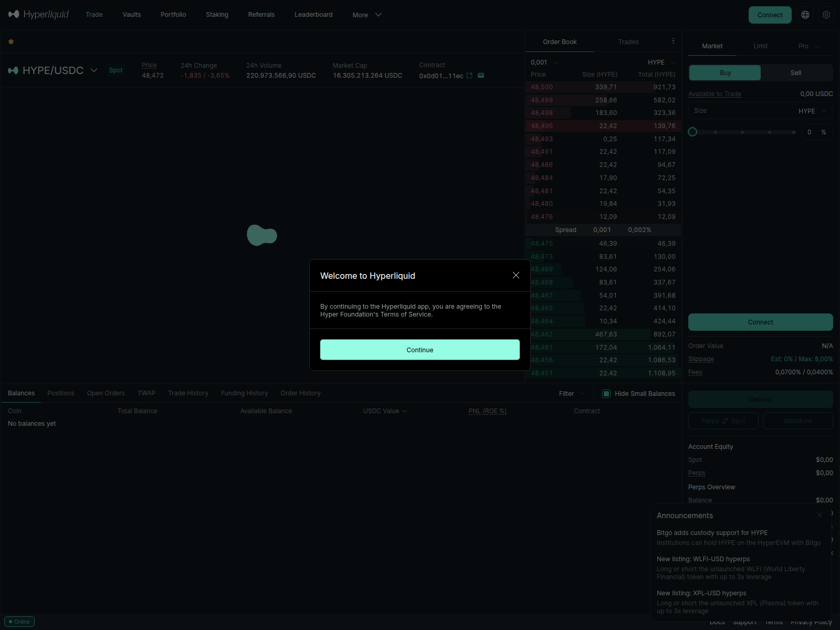Viewport: 840px width, 630px height.
Task: Open the WLFI-USD hyperps listing announcement
Action: click(x=739, y=568)
